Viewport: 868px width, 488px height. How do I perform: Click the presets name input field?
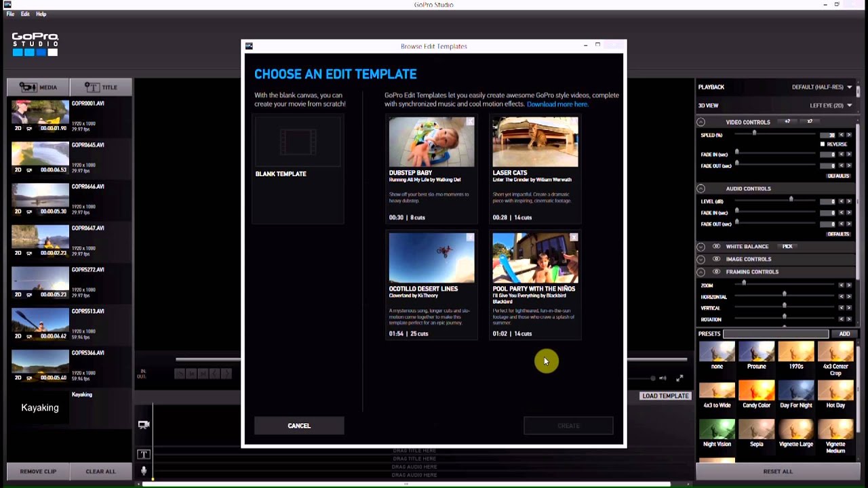(x=776, y=334)
